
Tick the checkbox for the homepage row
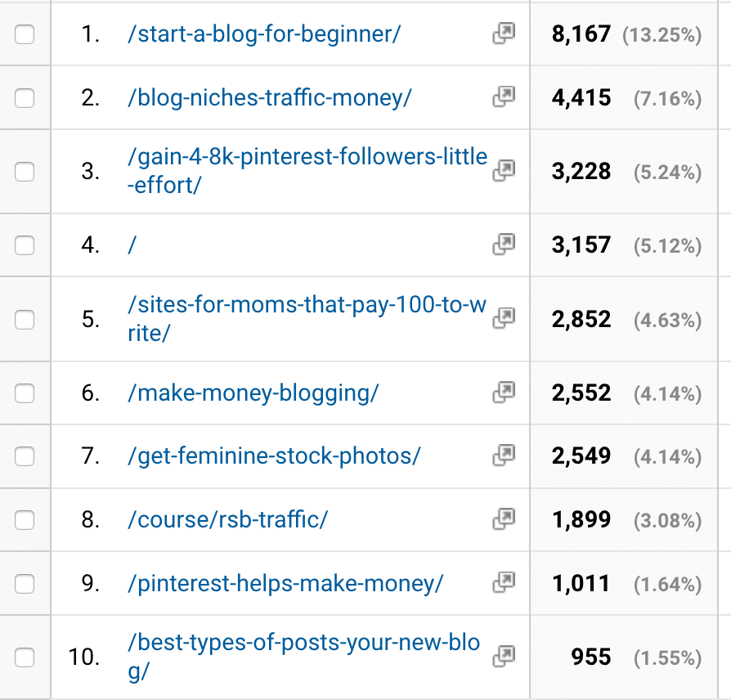point(25,245)
